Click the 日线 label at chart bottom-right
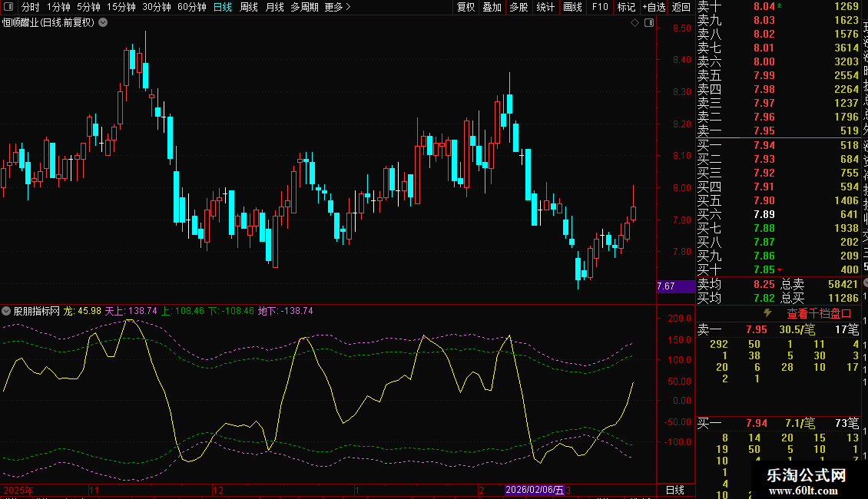Screen dimensions: 868x499 click(x=674, y=490)
